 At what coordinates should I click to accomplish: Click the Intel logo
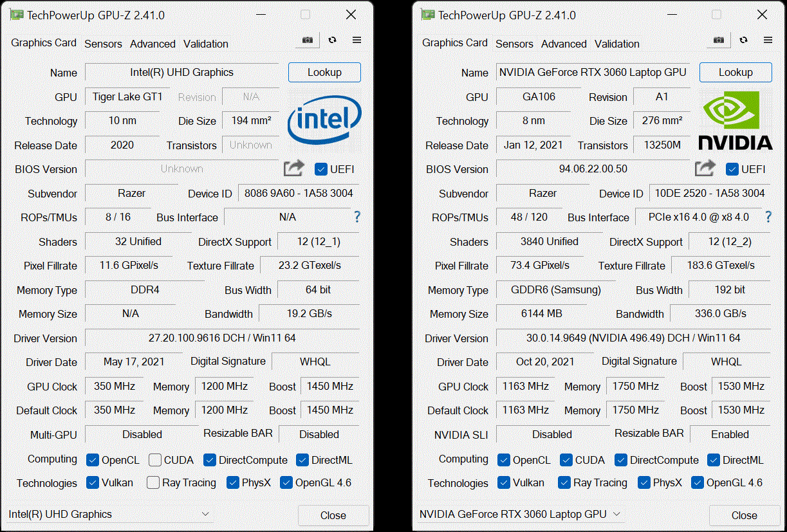click(x=324, y=120)
